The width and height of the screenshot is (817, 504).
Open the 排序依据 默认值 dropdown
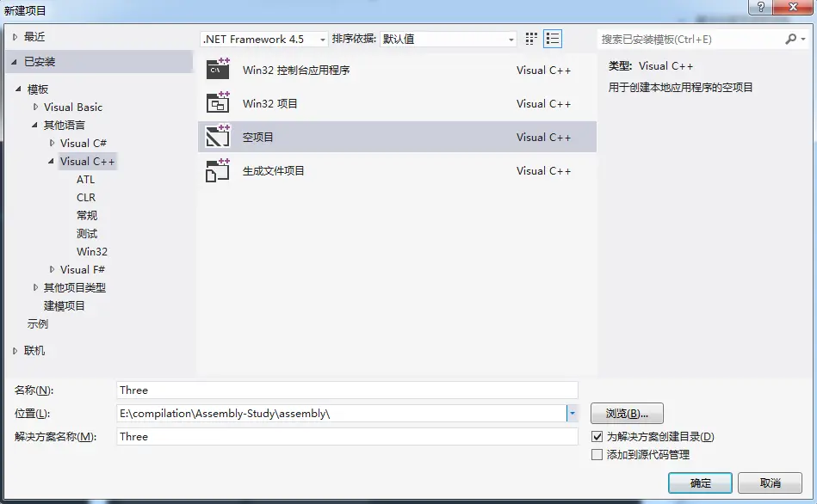click(x=448, y=39)
